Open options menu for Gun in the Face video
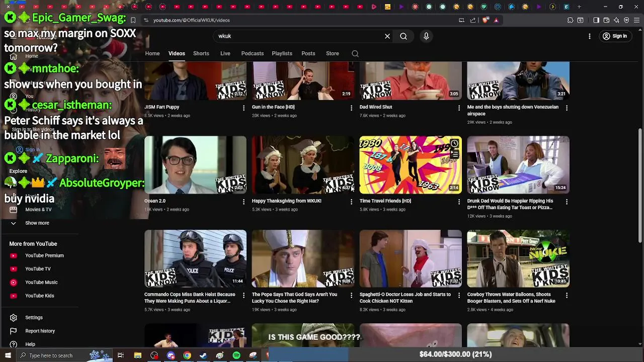The width and height of the screenshot is (644, 362). 351,108
